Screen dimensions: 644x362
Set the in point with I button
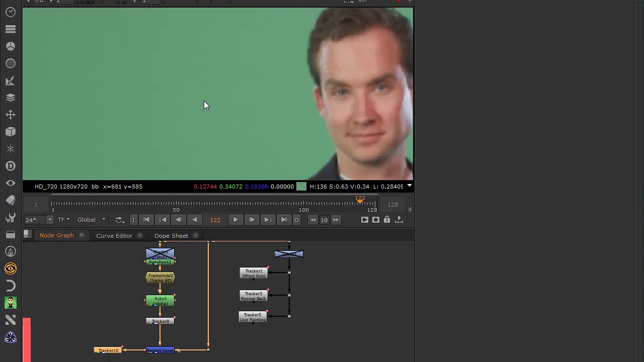[x=133, y=220]
